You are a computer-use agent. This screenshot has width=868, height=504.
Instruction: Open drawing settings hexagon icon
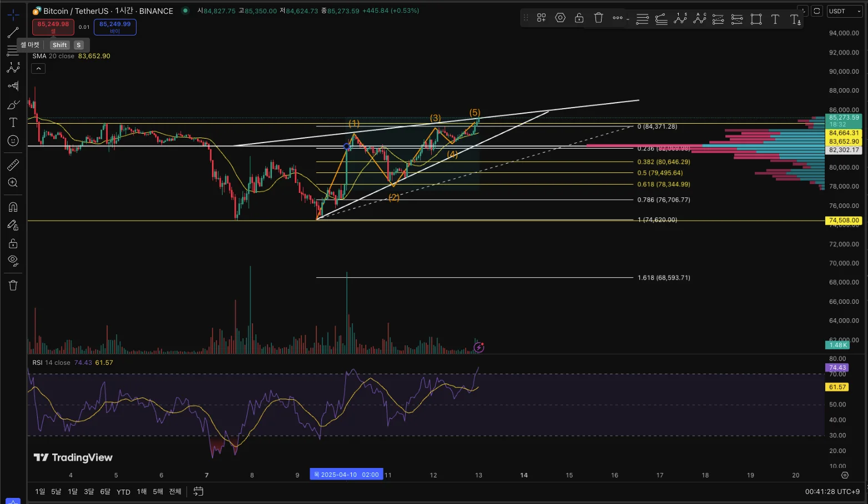pyautogui.click(x=561, y=18)
